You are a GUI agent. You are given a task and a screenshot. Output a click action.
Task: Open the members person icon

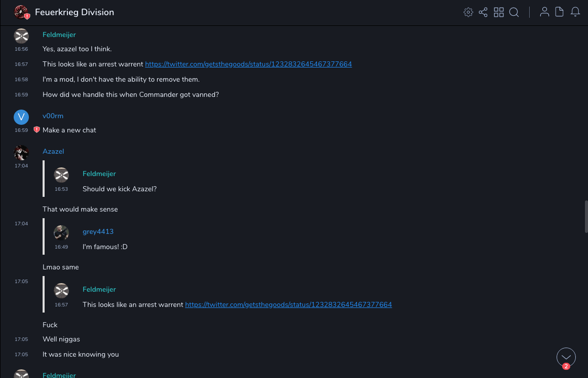[544, 12]
